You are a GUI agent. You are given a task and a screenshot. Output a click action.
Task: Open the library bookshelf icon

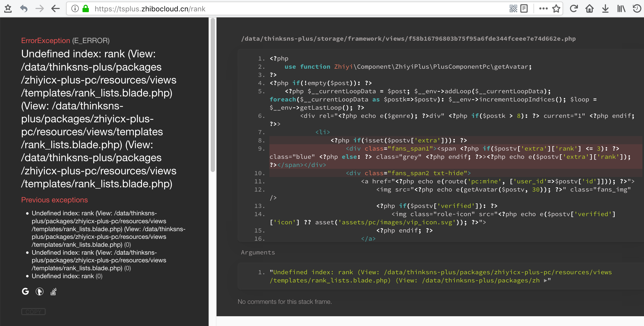(621, 9)
